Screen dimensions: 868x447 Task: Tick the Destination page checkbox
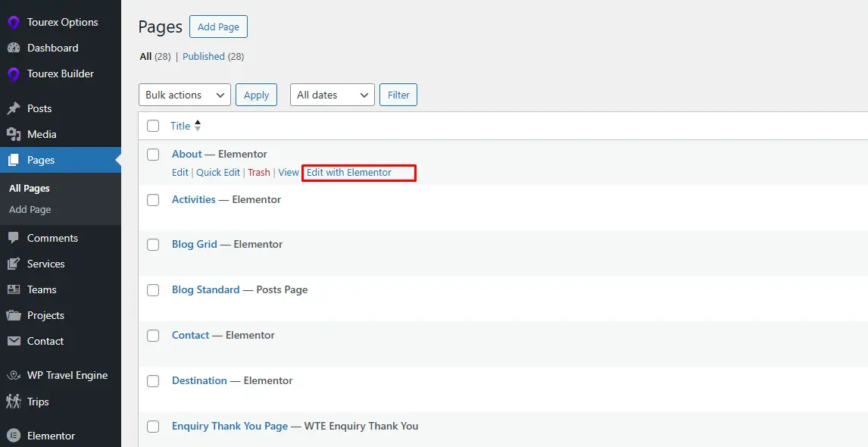pos(153,381)
